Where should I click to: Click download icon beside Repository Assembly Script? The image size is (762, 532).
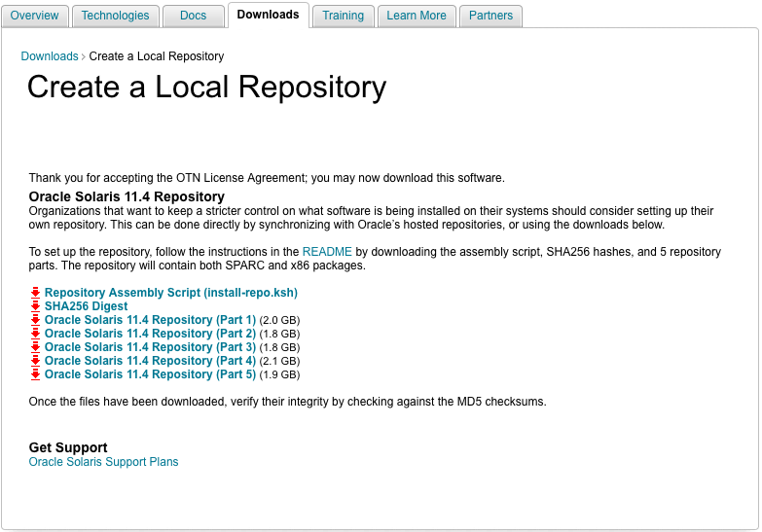tap(35, 293)
